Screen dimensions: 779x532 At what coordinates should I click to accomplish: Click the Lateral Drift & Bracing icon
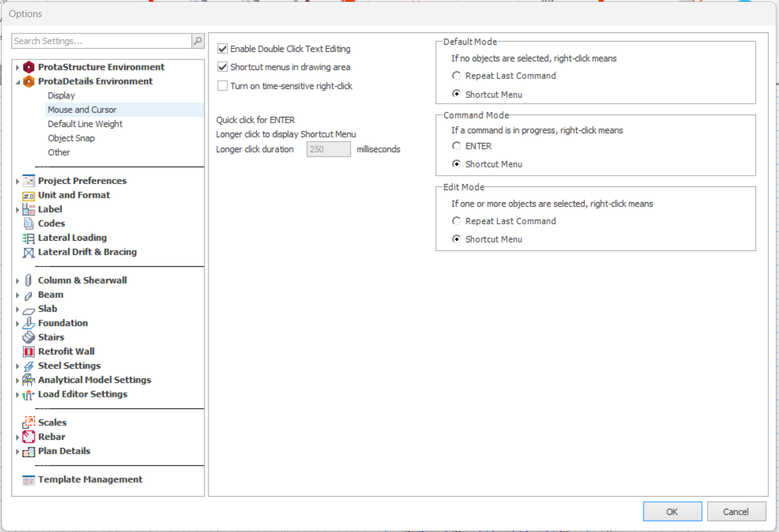coord(28,253)
